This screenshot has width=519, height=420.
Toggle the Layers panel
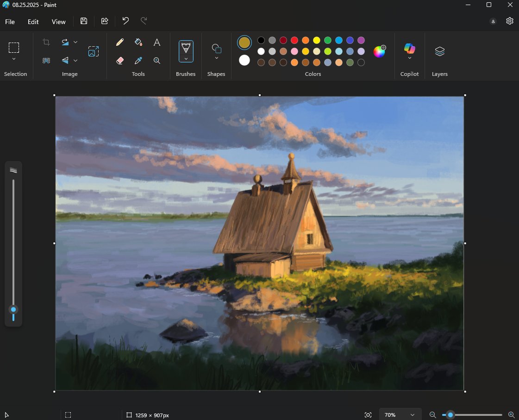click(439, 51)
